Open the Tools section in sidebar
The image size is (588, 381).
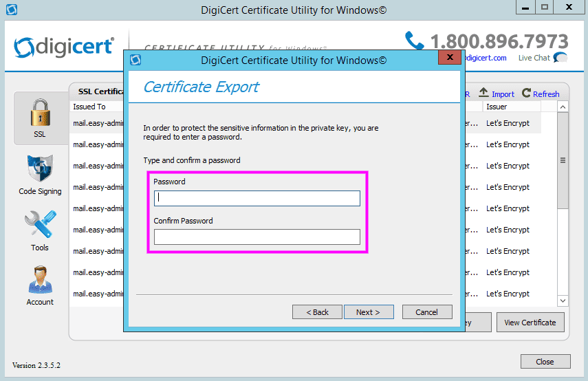click(x=40, y=230)
